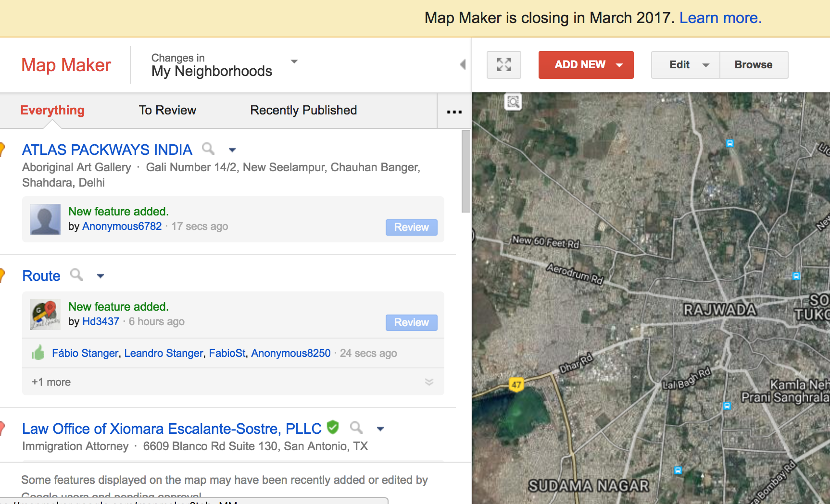Open dropdown arrow next to ATLAS PACKWAYS INDIA
830x504 pixels.
click(232, 150)
